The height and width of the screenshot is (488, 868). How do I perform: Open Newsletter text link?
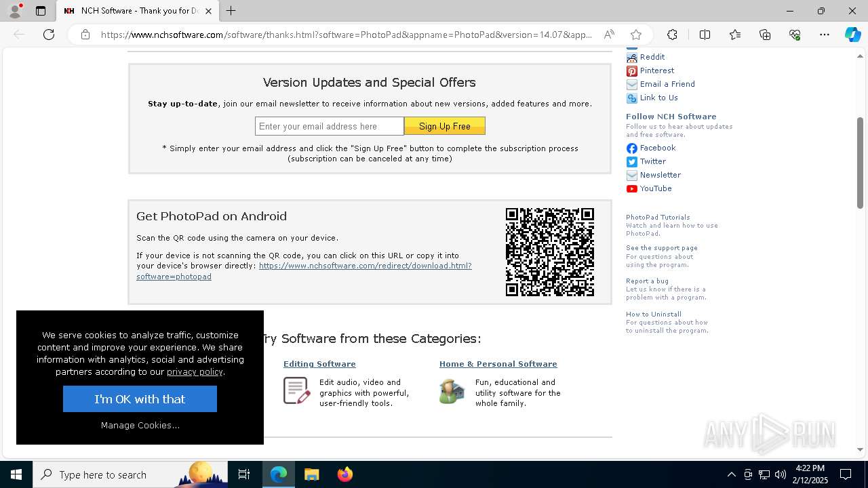tap(660, 175)
